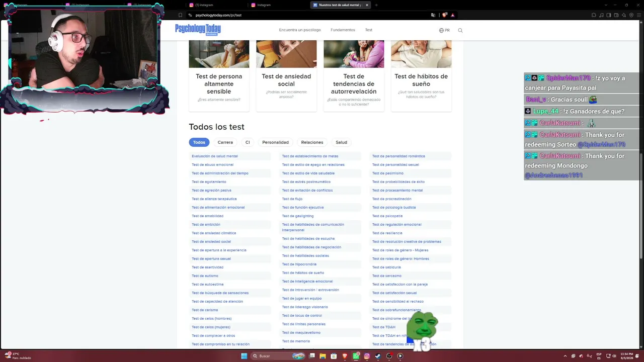Open a new browser tab
This screenshot has height=362, width=644.
click(x=376, y=5)
